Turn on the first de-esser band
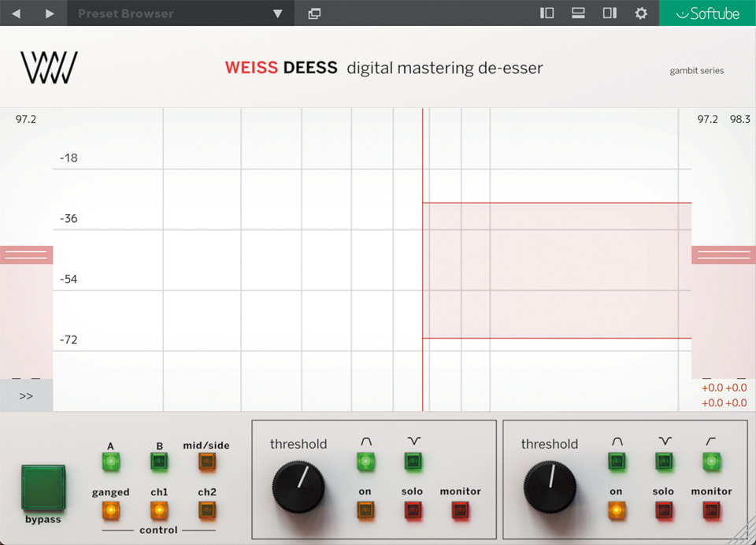Screen dimensions: 756x545 (x=365, y=510)
